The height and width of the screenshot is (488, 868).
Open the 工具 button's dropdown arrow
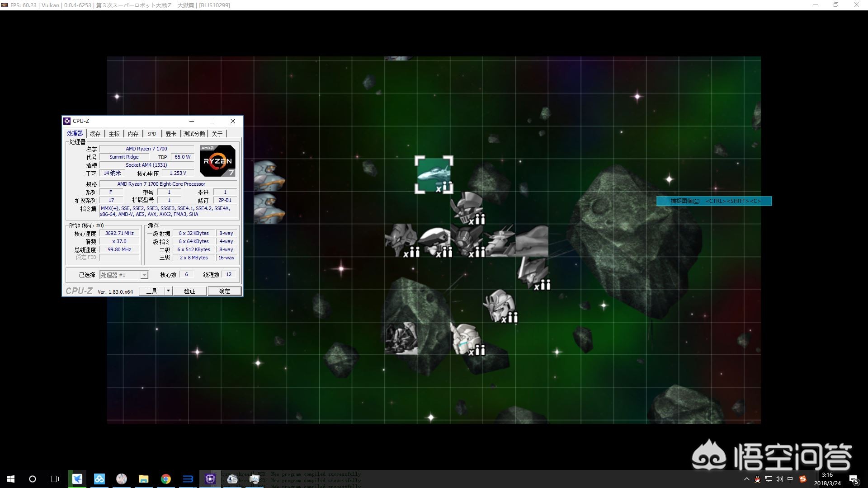point(168,291)
